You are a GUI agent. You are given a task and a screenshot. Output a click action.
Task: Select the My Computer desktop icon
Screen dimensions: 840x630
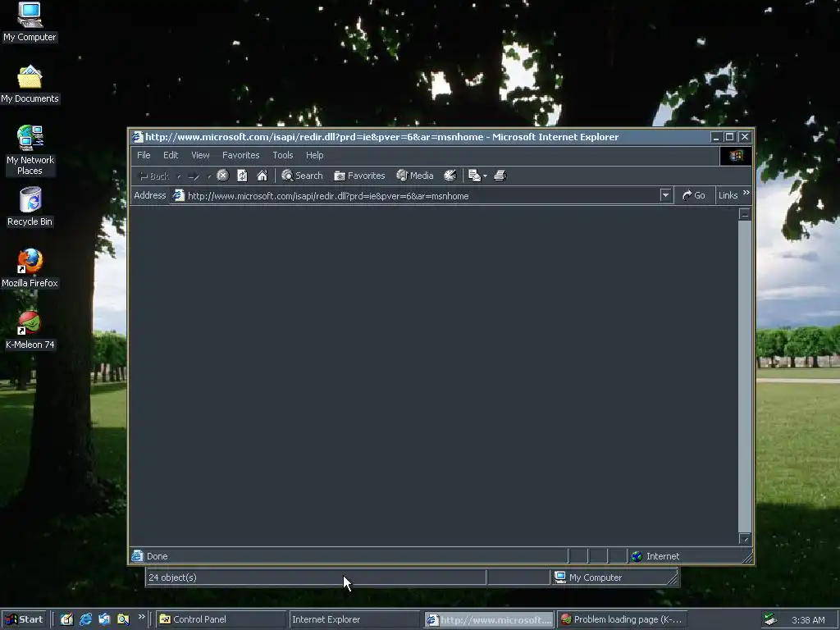click(30, 22)
